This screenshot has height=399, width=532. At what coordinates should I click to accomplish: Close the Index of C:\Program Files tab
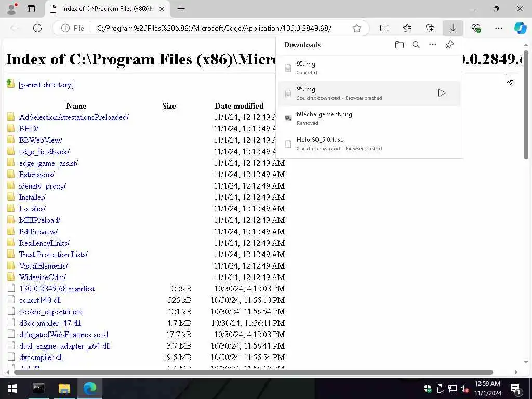click(x=162, y=9)
